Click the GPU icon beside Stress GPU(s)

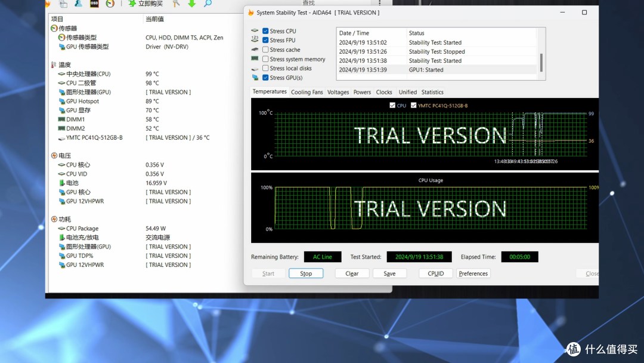pyautogui.click(x=255, y=78)
